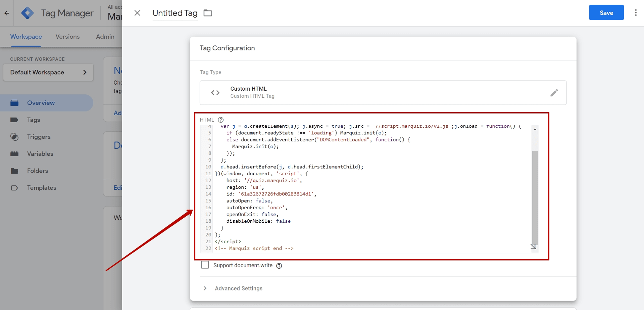Click the 'autoOpen: false' code line
The height and width of the screenshot is (310, 644).
click(250, 201)
